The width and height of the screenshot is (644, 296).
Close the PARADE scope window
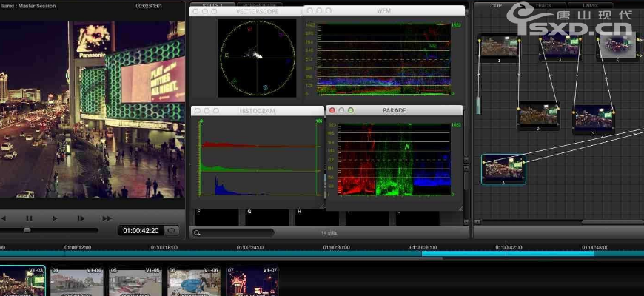click(x=332, y=110)
